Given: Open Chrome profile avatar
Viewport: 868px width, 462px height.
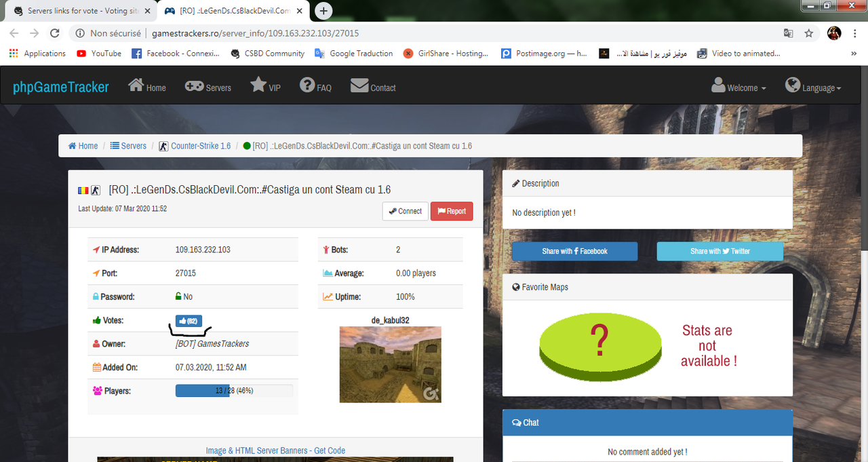Looking at the screenshot, I should (x=834, y=33).
